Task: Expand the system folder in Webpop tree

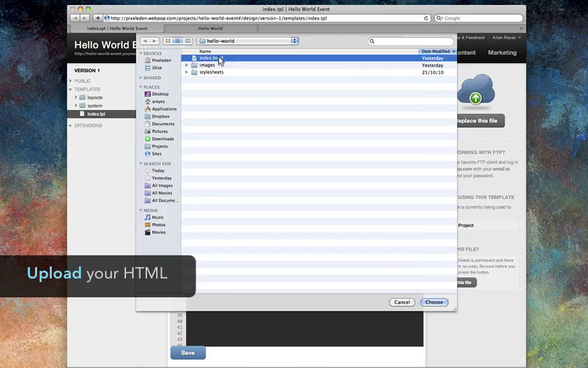Action: click(x=76, y=106)
